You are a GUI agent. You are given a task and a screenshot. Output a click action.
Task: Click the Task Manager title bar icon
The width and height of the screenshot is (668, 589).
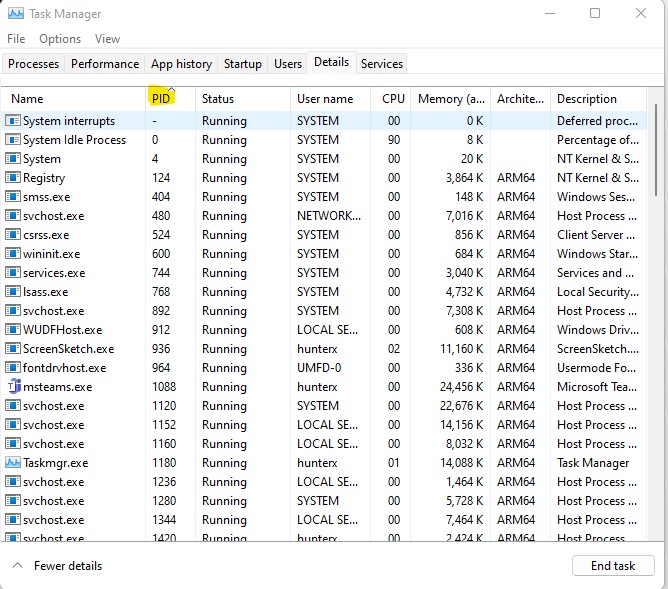[15, 14]
